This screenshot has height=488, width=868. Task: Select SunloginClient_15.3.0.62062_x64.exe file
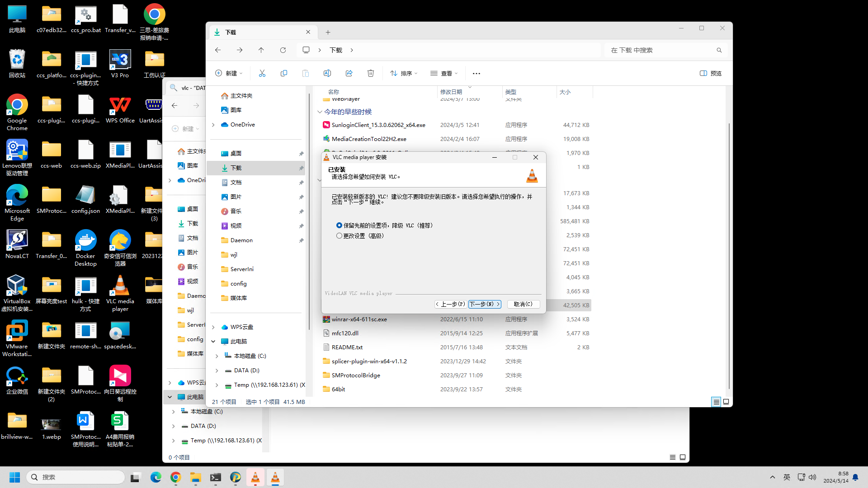click(x=378, y=125)
